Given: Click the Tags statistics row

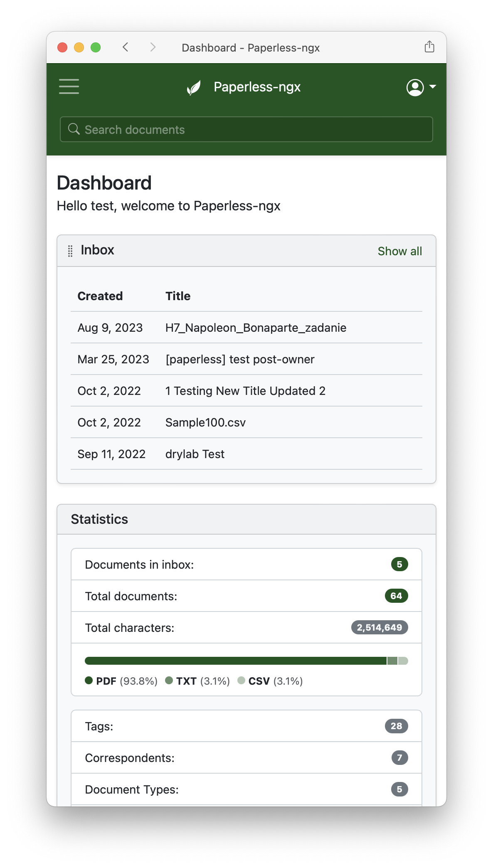Looking at the screenshot, I should pos(246,726).
